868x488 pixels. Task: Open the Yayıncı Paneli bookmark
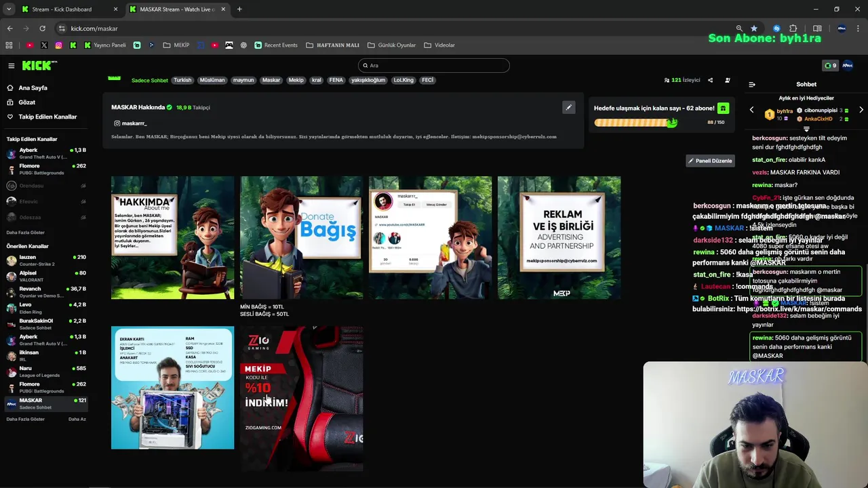tap(105, 45)
